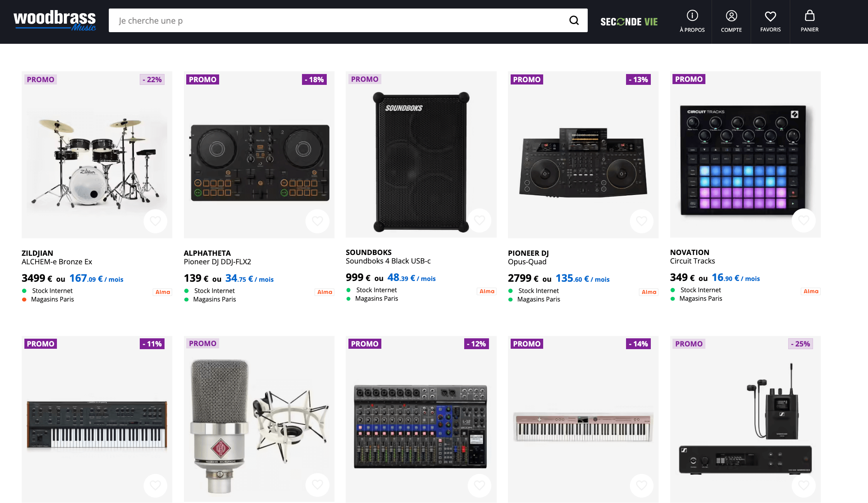Open the Alma badge on the Zildjian product
Viewport: 868px width, 503px height.
click(x=162, y=292)
